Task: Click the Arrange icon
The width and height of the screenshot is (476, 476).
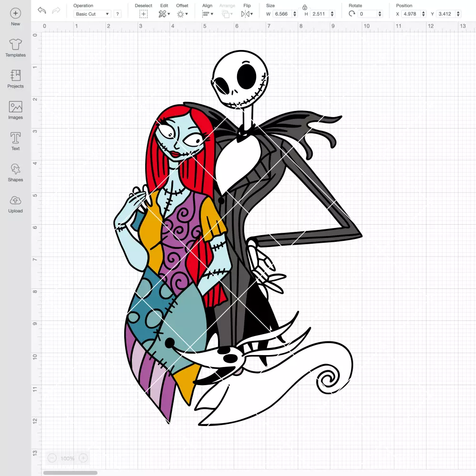Action: click(x=226, y=14)
